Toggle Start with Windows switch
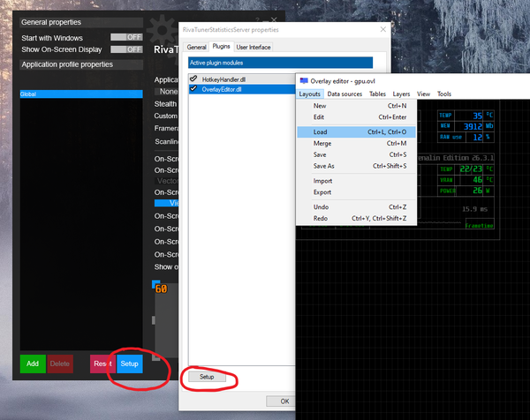This screenshot has height=420, width=530. [x=126, y=37]
